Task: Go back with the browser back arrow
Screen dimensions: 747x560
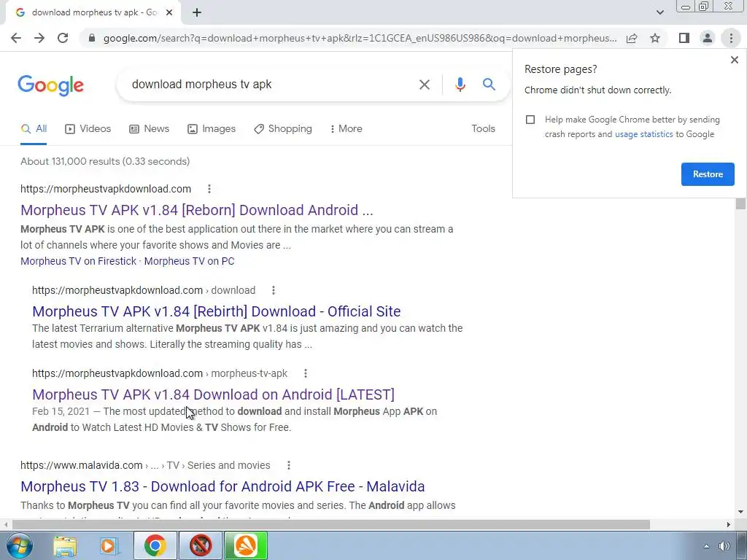Action: click(x=16, y=38)
